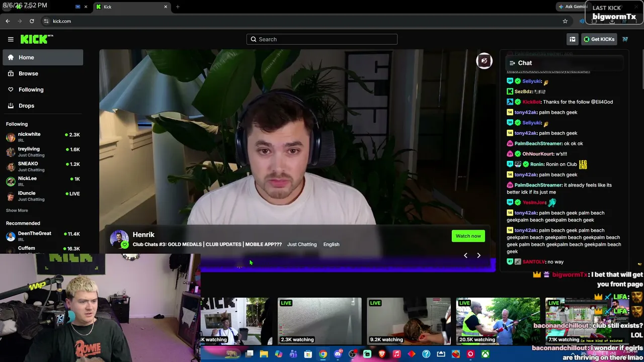Click the search magnifier icon
The image size is (644, 362).
(254, 39)
